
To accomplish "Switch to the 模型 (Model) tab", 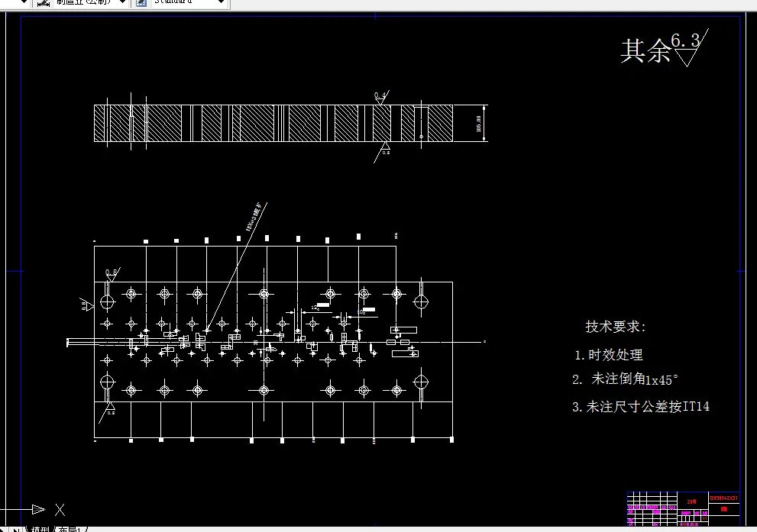I will (x=40, y=530).
